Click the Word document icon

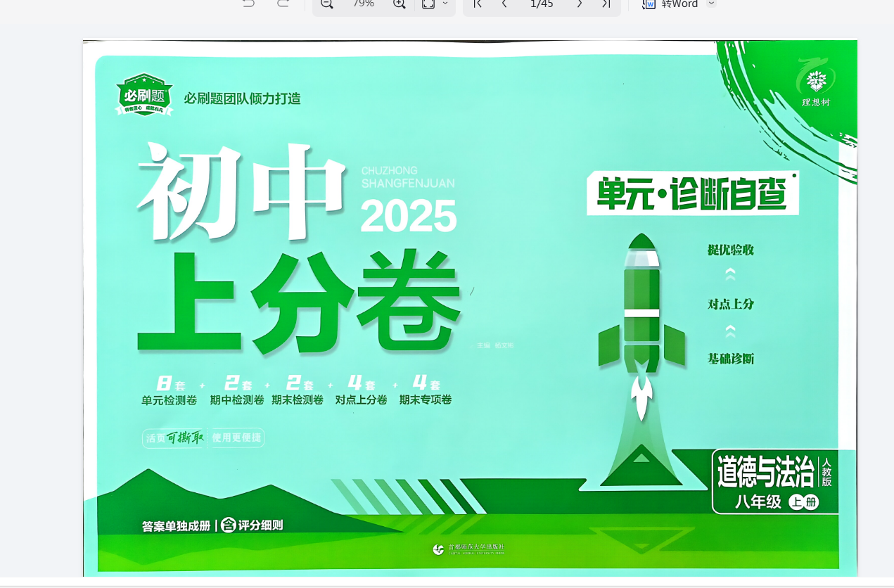pos(649,4)
